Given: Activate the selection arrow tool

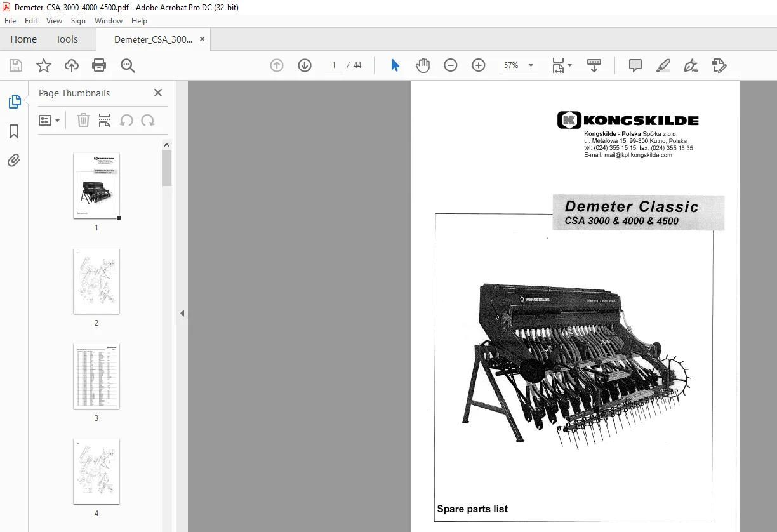Looking at the screenshot, I should (x=395, y=65).
